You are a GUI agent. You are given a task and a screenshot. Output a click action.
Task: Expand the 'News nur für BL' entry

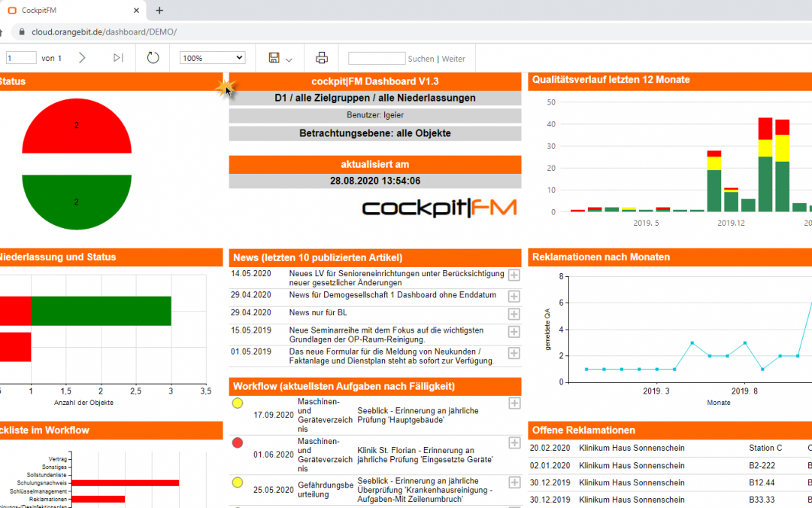point(514,314)
